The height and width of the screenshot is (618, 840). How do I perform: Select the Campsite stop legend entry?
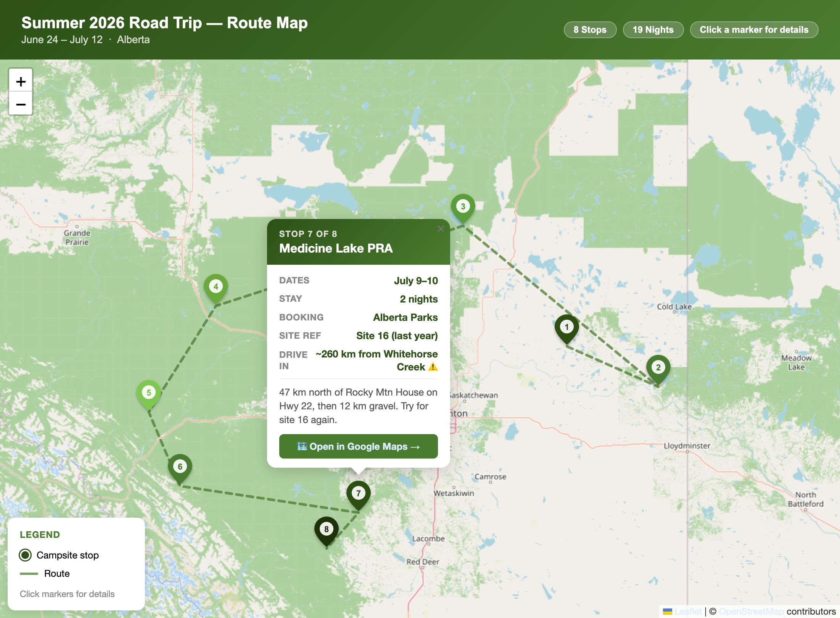tap(67, 555)
